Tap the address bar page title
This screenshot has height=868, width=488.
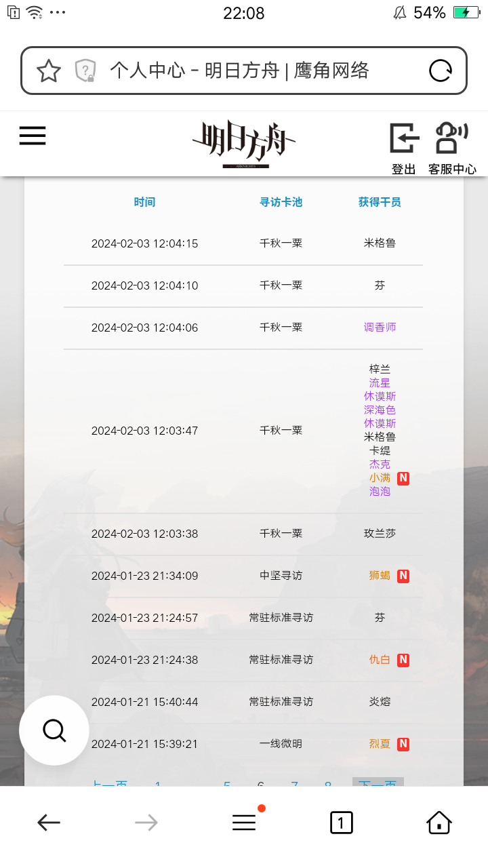tap(240, 71)
